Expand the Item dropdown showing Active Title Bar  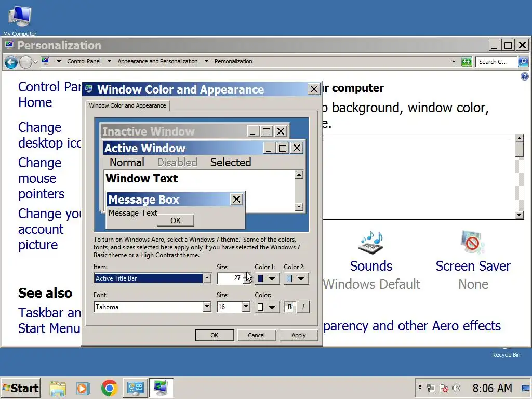coord(207,278)
